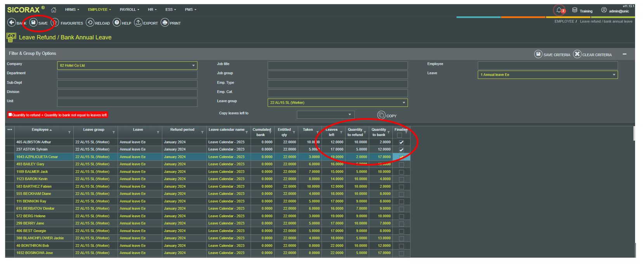This screenshot has height=267, width=644.
Task: Enable the quantity not equal to leaves left checkbox
Action: coord(10,115)
